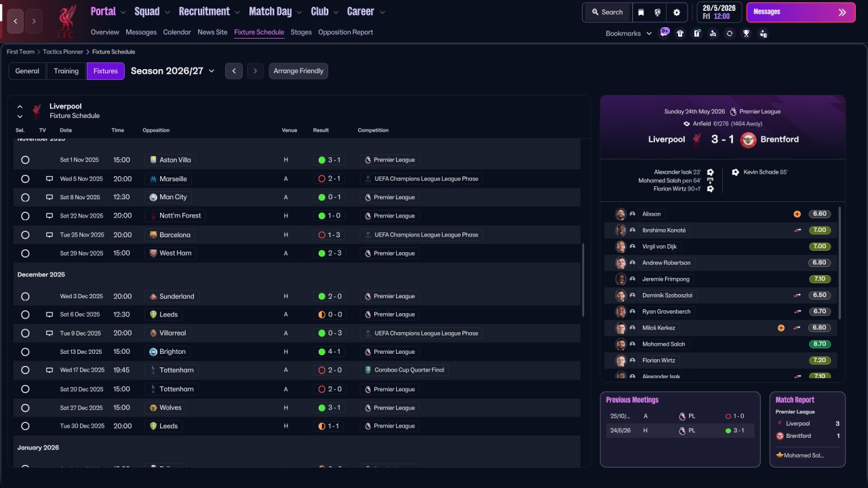Expand the Recruitment menu dropdown arrow

237,12
